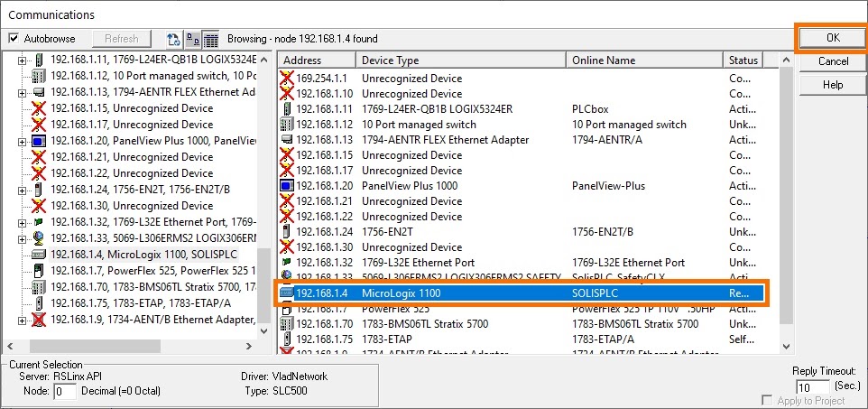The image size is (868, 409).
Task: Select the 1794-AENTR/A online name cell
Action: click(x=606, y=140)
